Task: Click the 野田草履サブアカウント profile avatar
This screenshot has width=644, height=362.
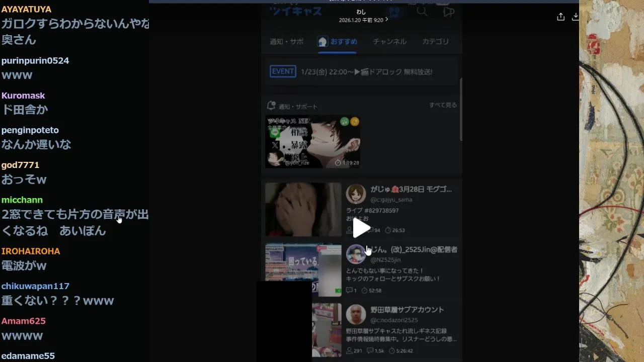Action: pyautogui.click(x=356, y=314)
